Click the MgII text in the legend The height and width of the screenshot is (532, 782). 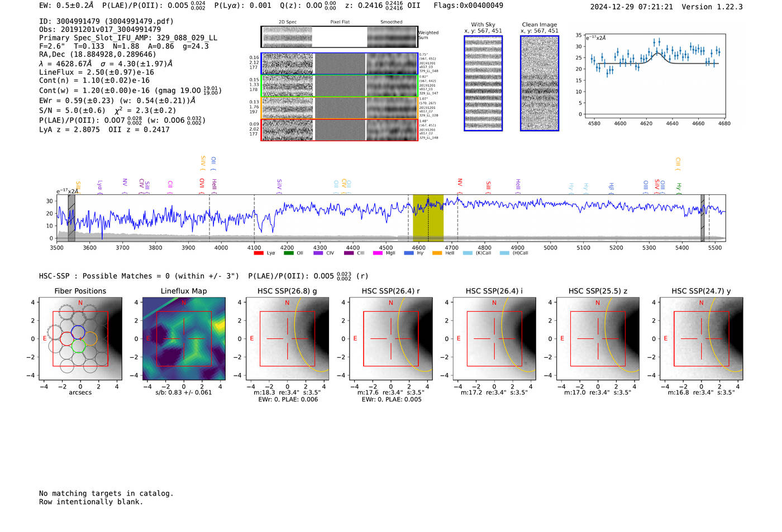pos(390,253)
